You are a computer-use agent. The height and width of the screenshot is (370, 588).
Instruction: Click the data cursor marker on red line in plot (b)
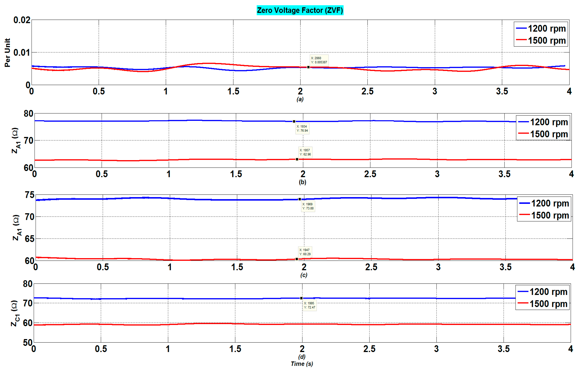pos(297,159)
